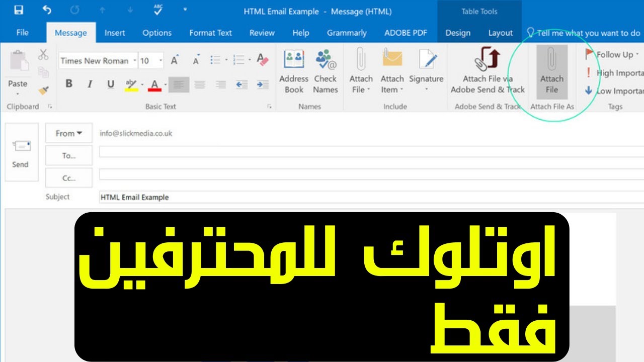Run spelling check from quick access toolbar
644x362 pixels.
coord(157,10)
